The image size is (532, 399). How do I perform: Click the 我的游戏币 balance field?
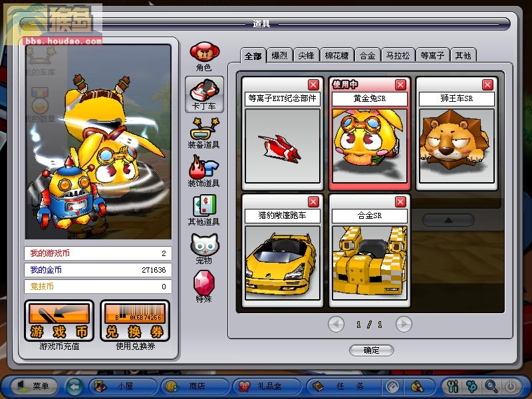pyautogui.click(x=98, y=253)
